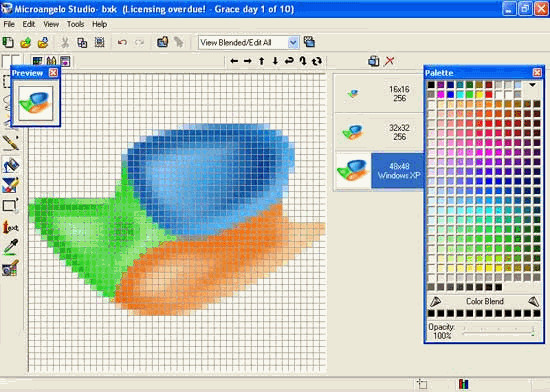Screen dimensions: 550x392
Task: Select the Rectangle shape tool
Action: pyautogui.click(x=10, y=206)
